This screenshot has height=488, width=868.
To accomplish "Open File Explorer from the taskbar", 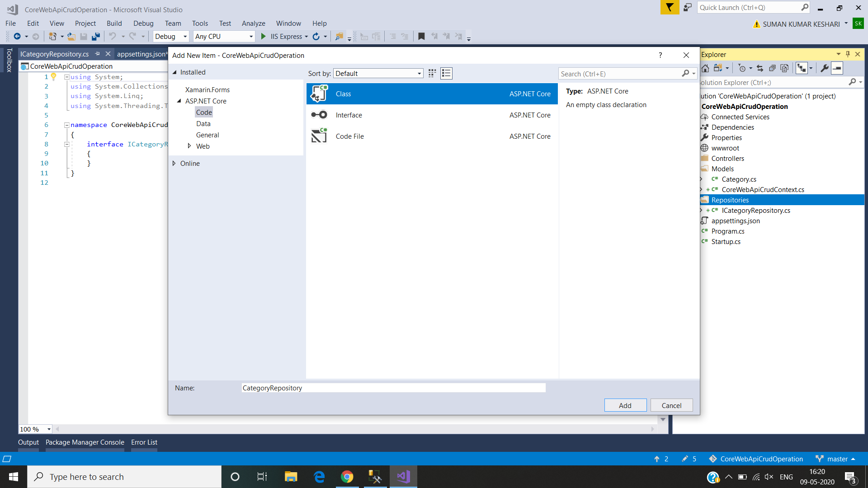I will (x=291, y=477).
